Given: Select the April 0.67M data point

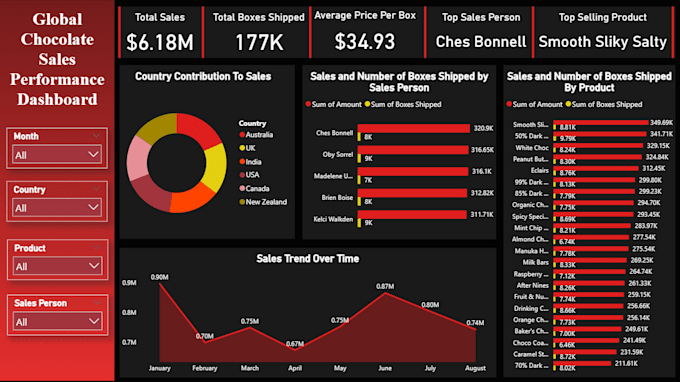Looking at the screenshot, I should [295, 350].
